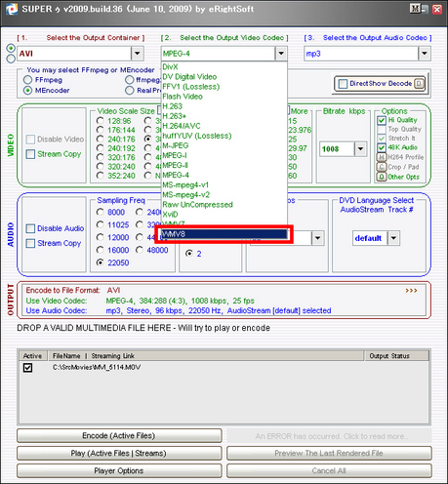448x484 pixels.
Task: Click the M icon in title bar
Action: 415,9
